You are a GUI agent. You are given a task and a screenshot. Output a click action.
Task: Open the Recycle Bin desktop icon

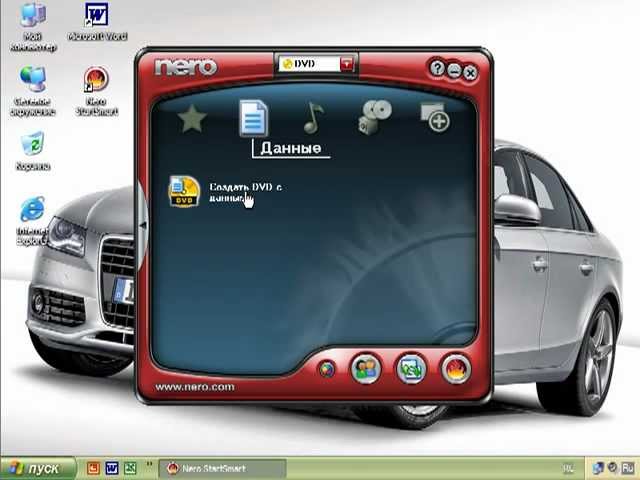(x=33, y=151)
